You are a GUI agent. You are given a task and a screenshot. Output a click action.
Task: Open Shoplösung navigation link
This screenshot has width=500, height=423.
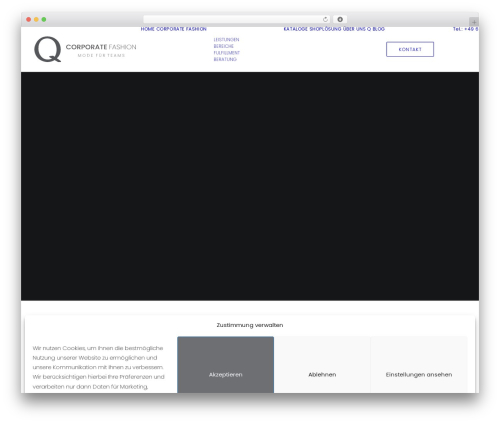(x=325, y=29)
